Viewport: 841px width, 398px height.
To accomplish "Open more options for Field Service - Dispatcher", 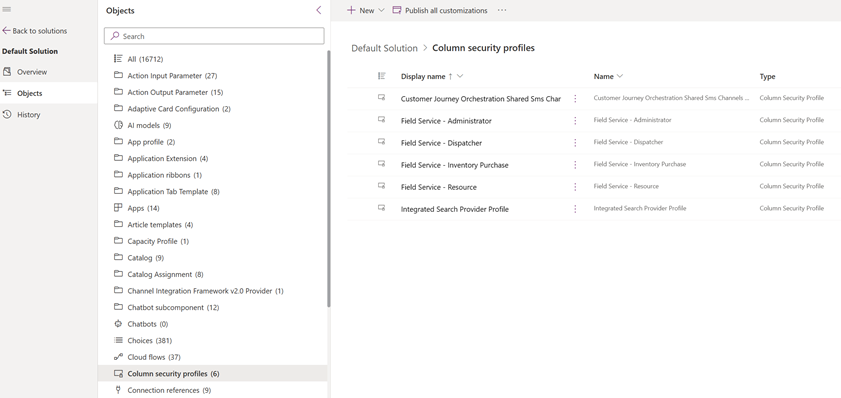I will click(575, 143).
